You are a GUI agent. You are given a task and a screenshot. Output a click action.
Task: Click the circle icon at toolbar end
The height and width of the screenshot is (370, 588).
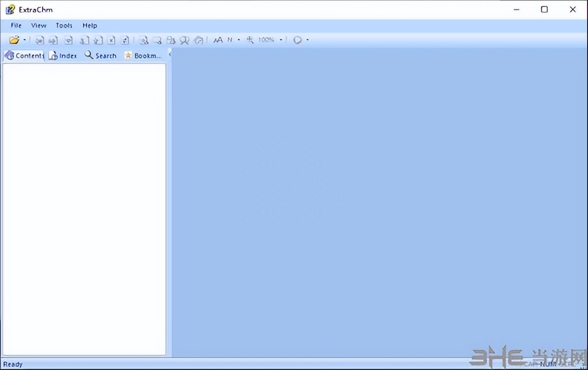(x=297, y=40)
